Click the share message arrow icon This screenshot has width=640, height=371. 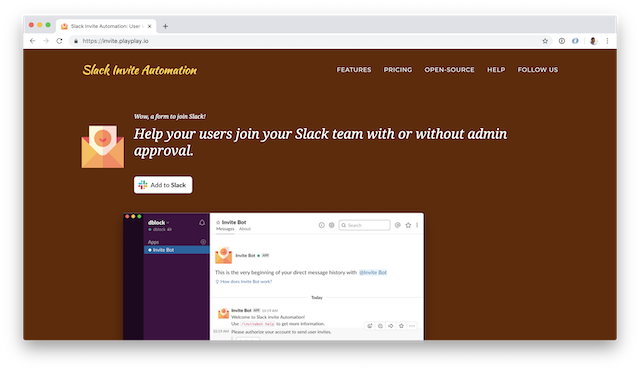click(391, 326)
